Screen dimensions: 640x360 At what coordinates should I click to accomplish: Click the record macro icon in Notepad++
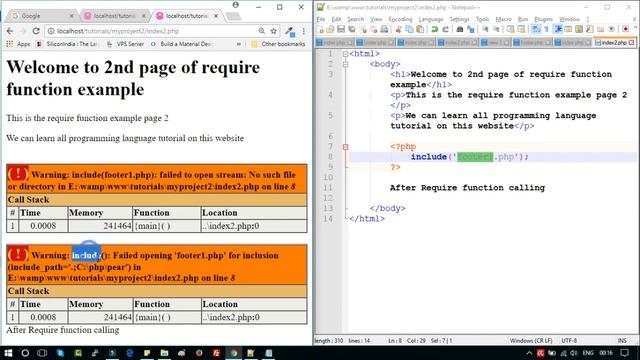pyautogui.click(x=625, y=29)
